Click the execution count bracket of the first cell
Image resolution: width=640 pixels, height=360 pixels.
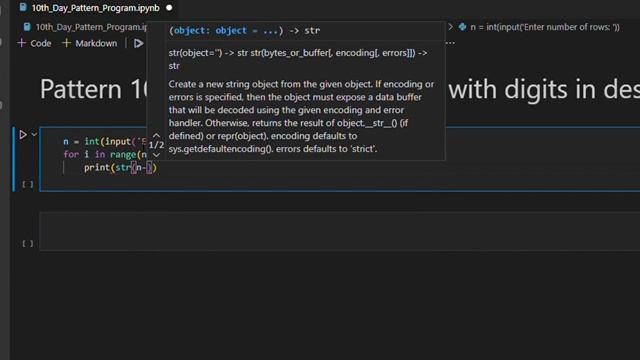click(x=27, y=184)
